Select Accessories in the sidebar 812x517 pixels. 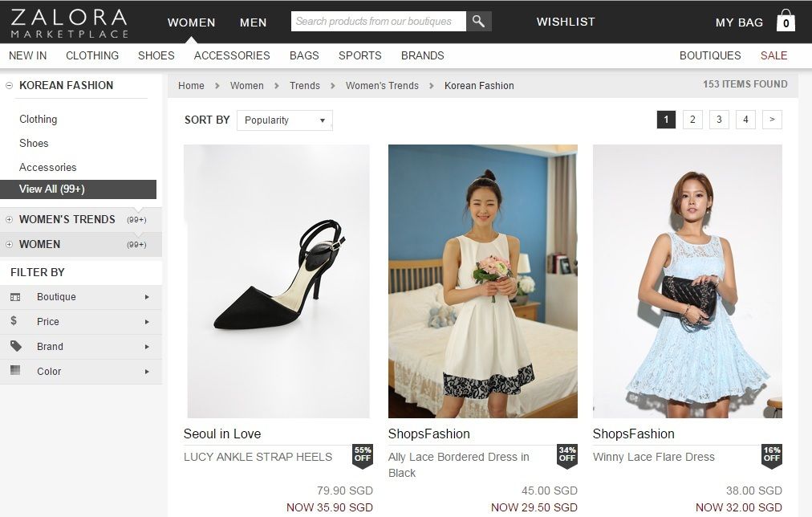click(47, 167)
